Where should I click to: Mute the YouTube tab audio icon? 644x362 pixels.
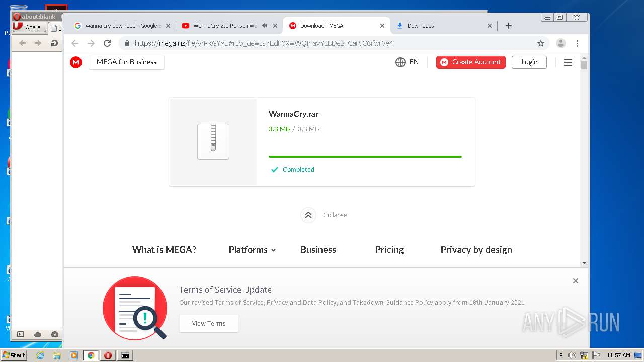[x=265, y=26]
